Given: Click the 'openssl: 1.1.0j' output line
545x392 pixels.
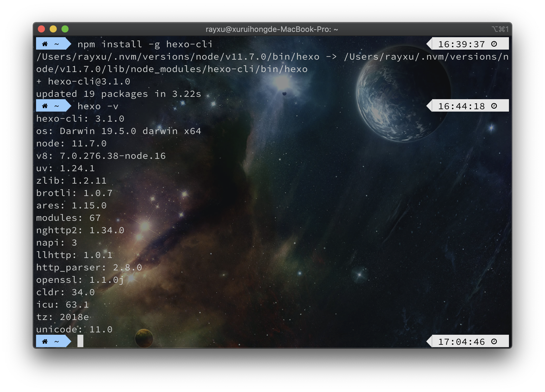Looking at the screenshot, I should [80, 280].
